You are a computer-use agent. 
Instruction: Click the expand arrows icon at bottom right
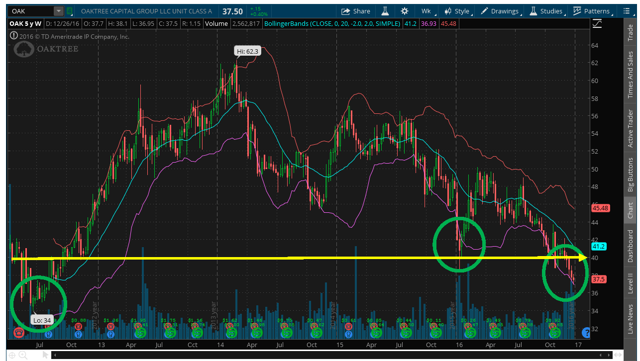click(x=619, y=355)
